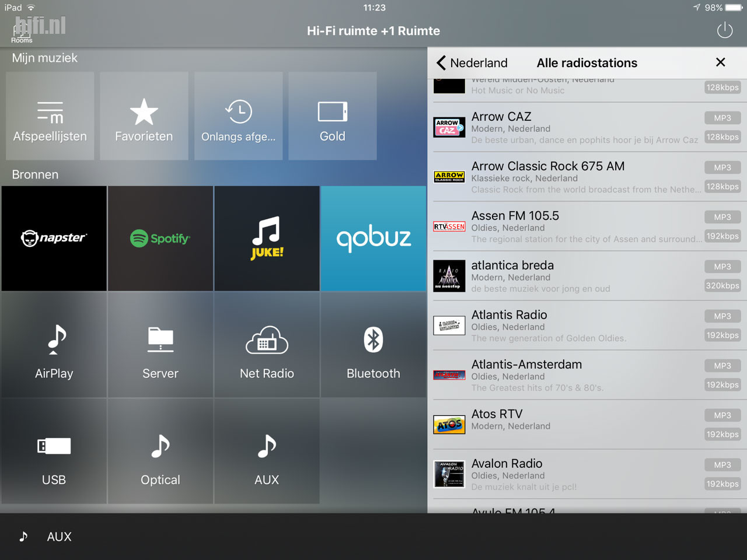Tap Atlantis Radio logo thumbnail
This screenshot has height=560, width=747.
[x=449, y=325]
